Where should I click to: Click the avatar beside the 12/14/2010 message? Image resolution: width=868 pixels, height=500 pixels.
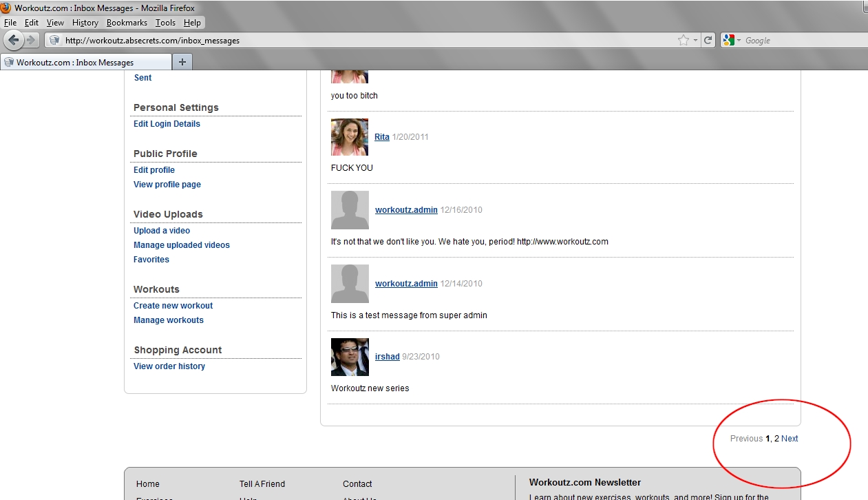pos(350,284)
